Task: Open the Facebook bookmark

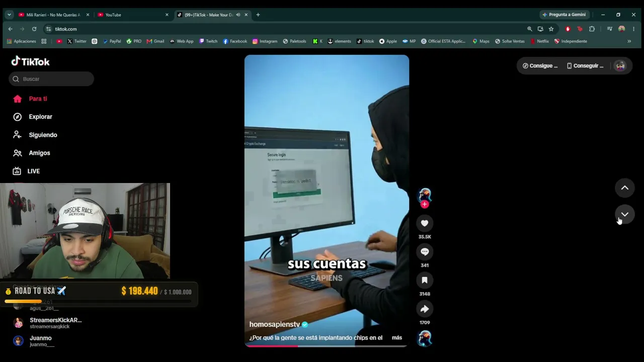Action: [x=235, y=41]
